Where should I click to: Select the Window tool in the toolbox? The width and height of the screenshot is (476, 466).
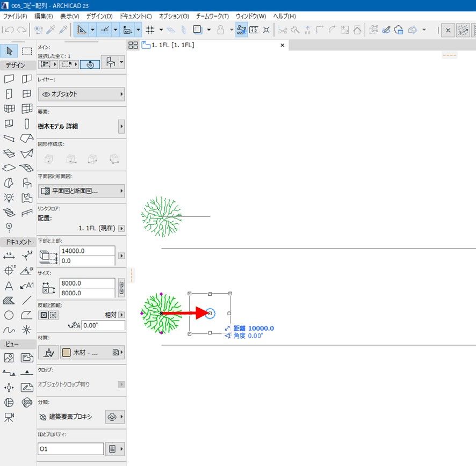point(27,94)
